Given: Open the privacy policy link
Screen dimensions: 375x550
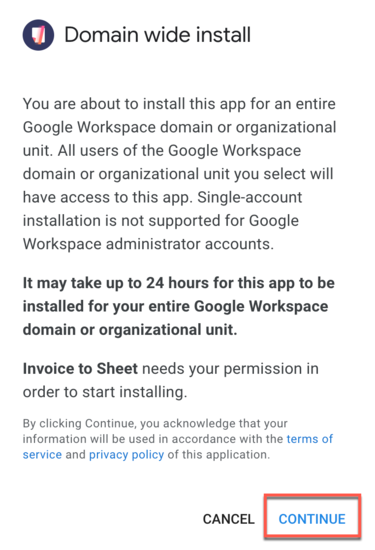Looking at the screenshot, I should [x=126, y=455].
